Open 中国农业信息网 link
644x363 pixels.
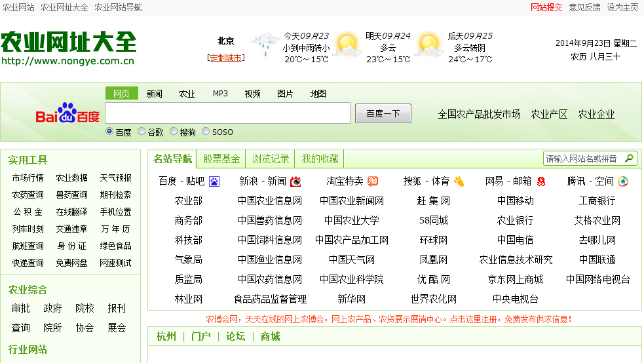[270, 201]
